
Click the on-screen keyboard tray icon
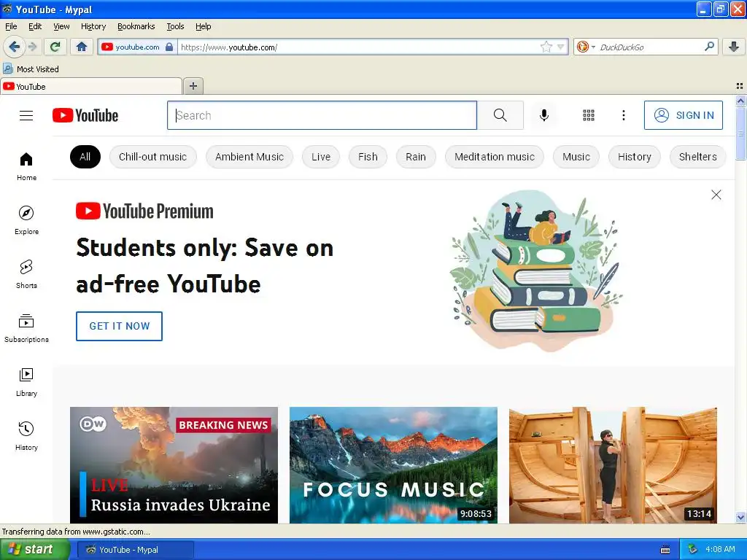point(665,550)
